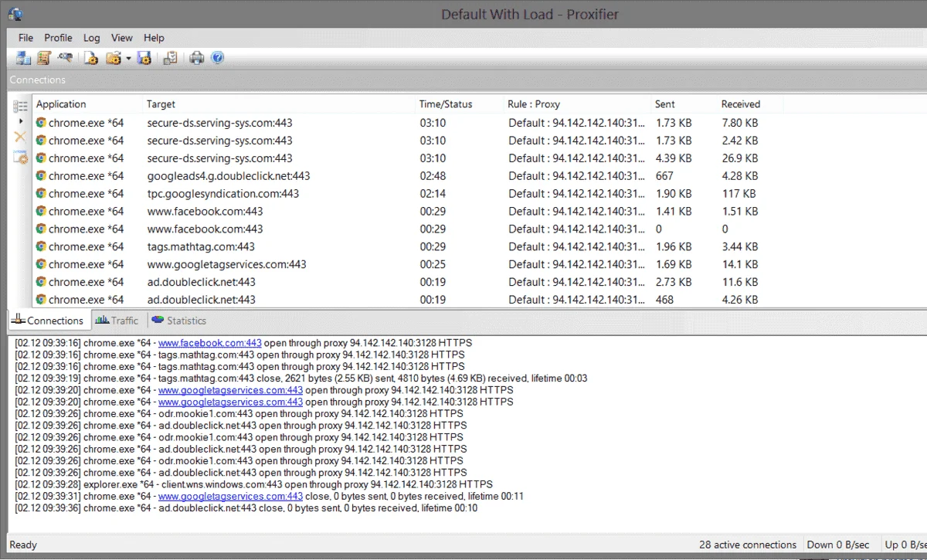Open the Proxy Servers toolbar icon
The image size is (927, 560).
[x=23, y=58]
